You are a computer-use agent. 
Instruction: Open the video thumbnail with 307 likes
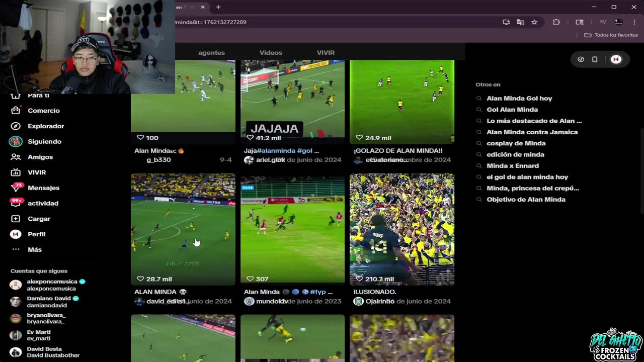(292, 229)
